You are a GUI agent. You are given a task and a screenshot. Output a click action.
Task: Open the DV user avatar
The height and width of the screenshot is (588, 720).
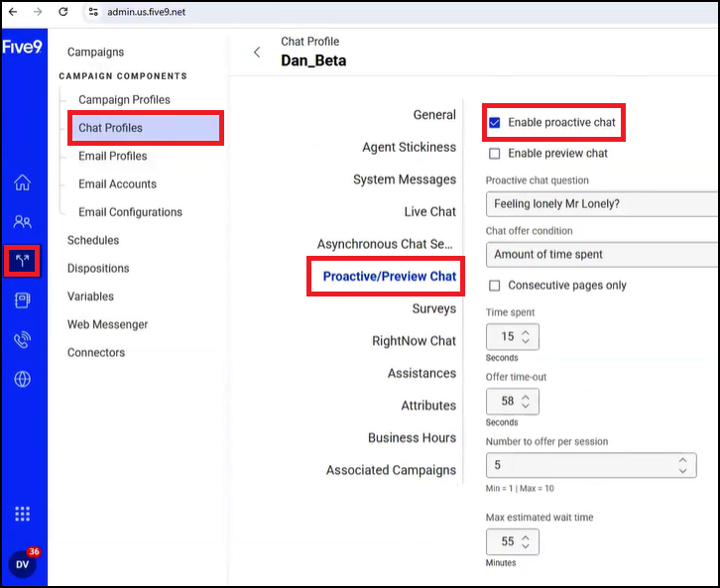[x=22, y=564]
